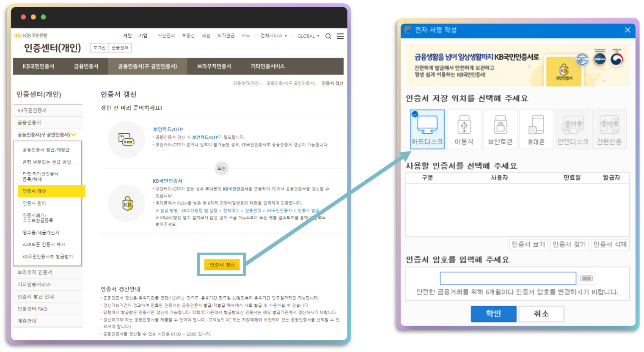The width and height of the screenshot is (644, 352).
Task: Open 부동산 top menu
Action: coord(188,36)
